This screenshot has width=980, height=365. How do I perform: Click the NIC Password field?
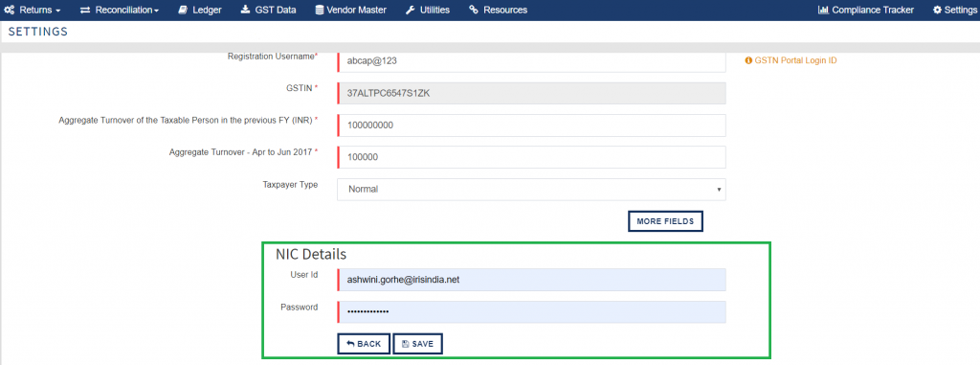tap(531, 311)
